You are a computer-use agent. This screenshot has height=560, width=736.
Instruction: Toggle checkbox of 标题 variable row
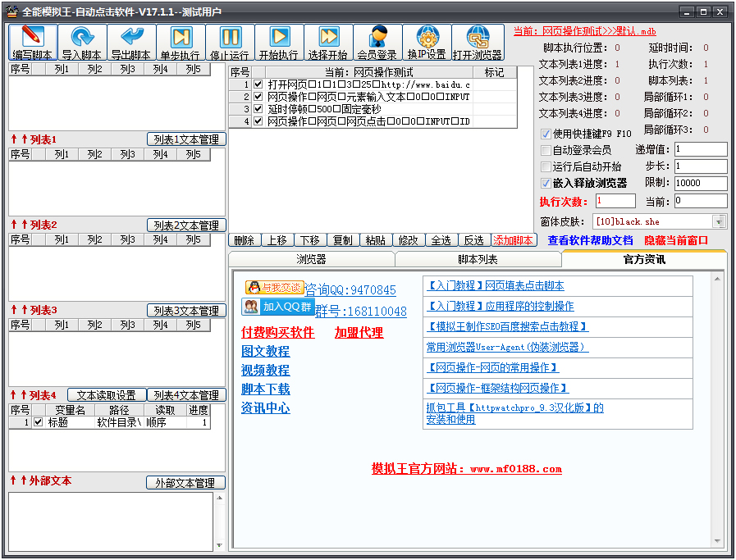[x=39, y=422]
